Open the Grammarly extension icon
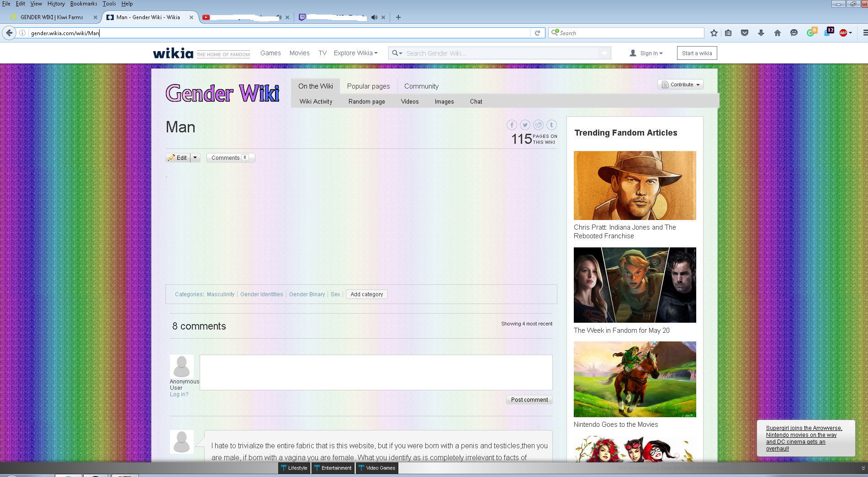Screen dimensions: 868x477 tap(811, 32)
